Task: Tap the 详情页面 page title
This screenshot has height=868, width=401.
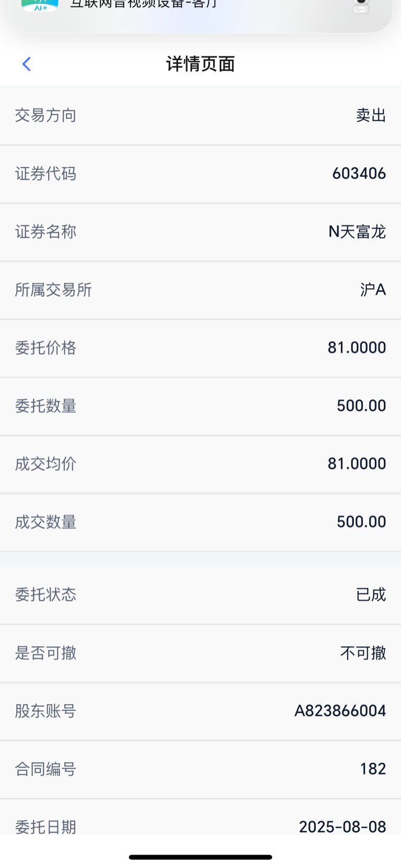Action: (x=200, y=64)
